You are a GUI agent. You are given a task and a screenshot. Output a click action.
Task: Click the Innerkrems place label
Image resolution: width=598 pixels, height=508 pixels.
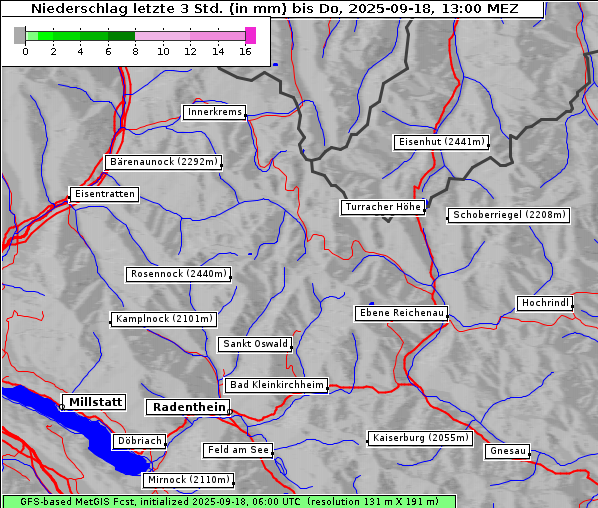[x=214, y=112]
